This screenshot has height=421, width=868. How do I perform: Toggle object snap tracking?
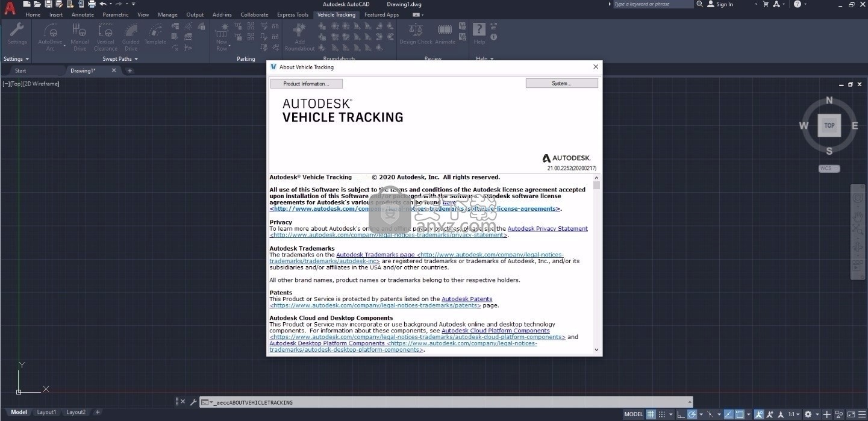click(x=728, y=414)
